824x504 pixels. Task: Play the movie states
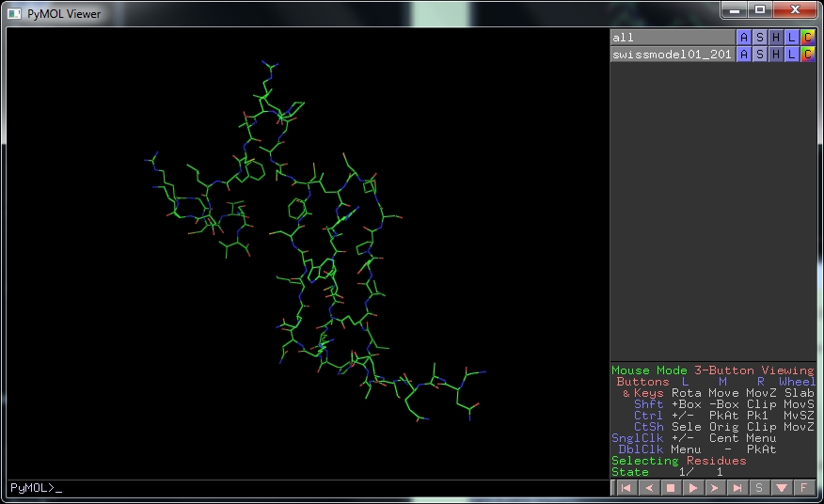coord(693,488)
